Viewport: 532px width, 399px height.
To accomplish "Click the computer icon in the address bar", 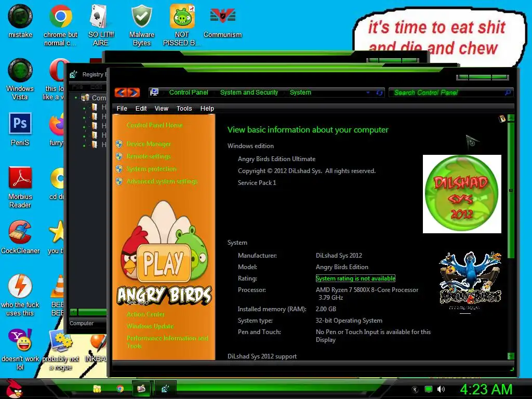I will tap(154, 92).
